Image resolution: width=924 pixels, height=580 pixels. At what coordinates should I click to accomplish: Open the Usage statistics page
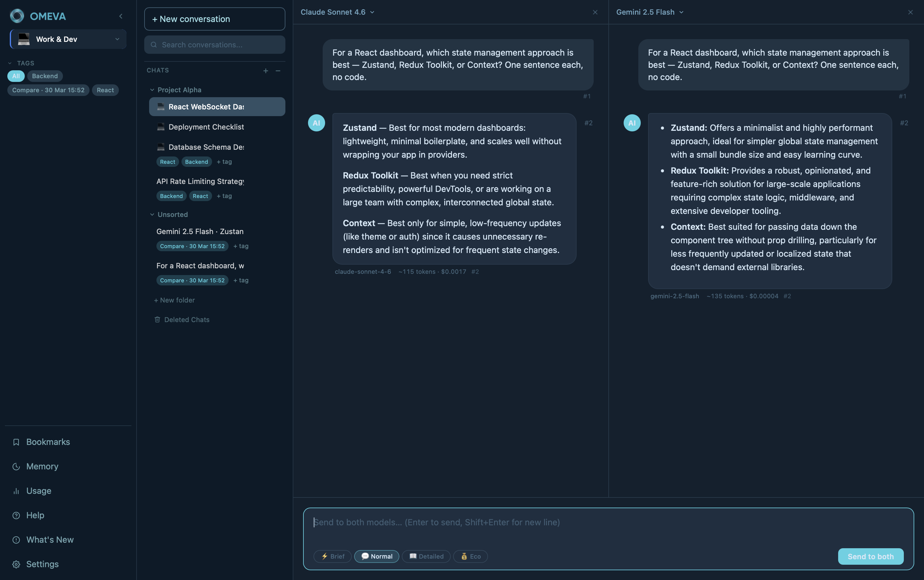(x=38, y=491)
